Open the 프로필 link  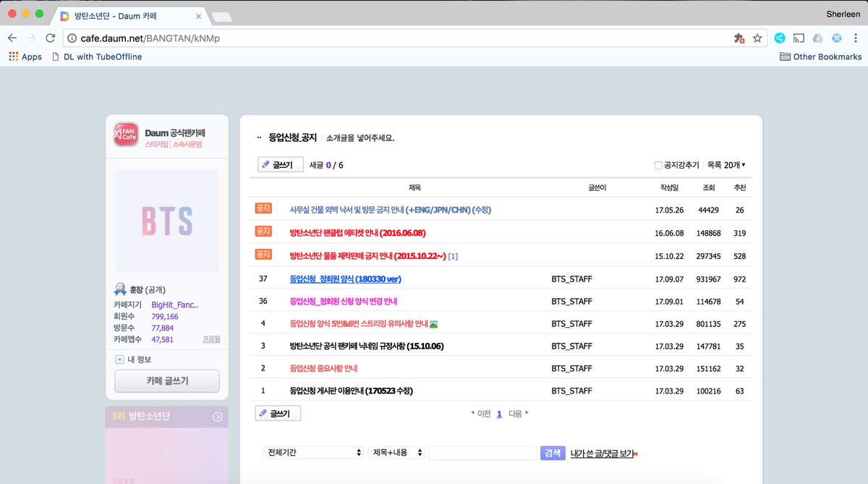tap(211, 339)
